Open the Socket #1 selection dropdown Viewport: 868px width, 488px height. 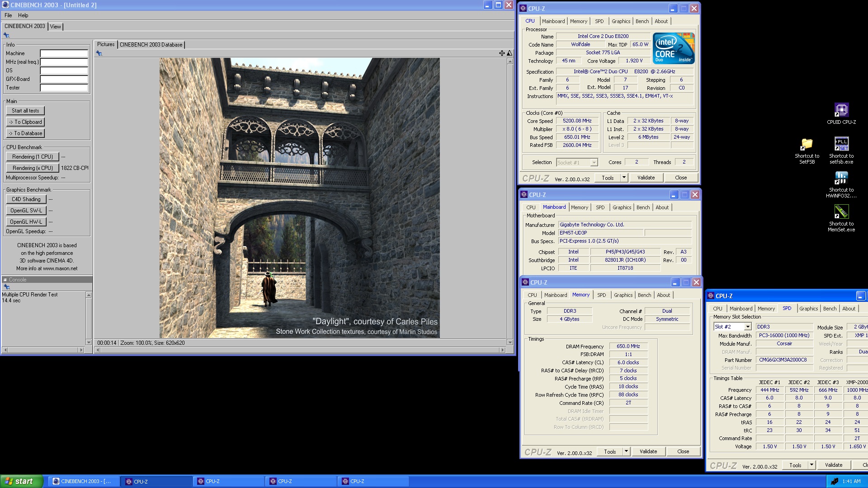point(594,163)
